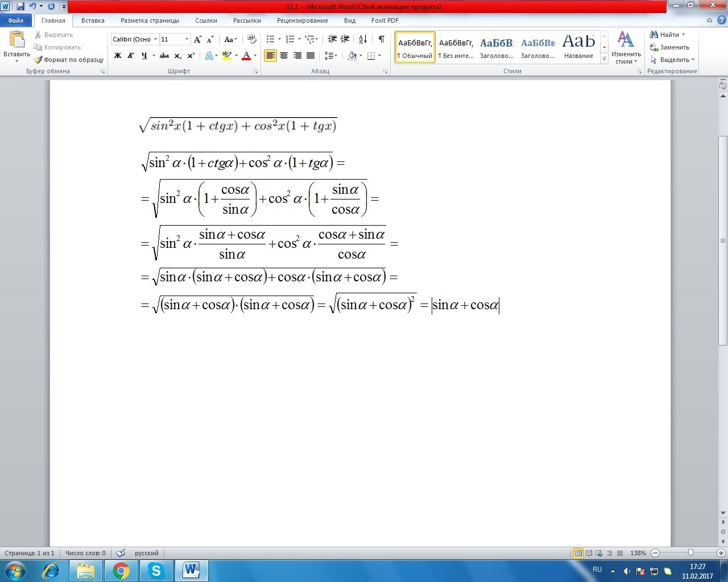The height and width of the screenshot is (582, 728).
Task: Open the Буфер обмена clipboard pane launcher
Action: pyautogui.click(x=102, y=72)
